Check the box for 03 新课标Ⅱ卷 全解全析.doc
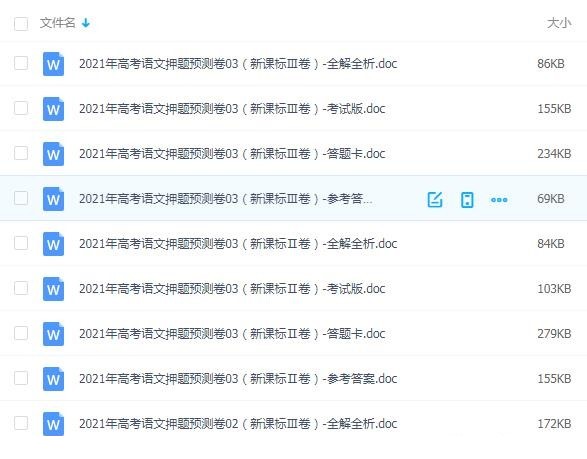 (x=21, y=243)
